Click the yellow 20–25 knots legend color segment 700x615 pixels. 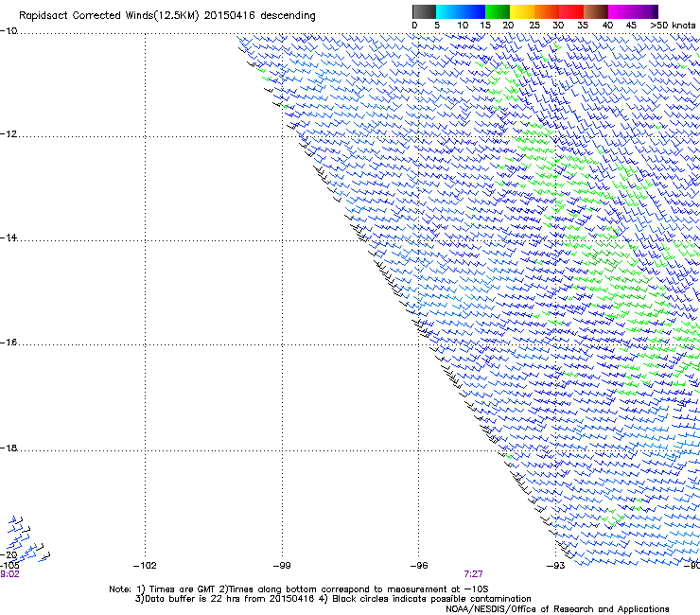[x=522, y=11]
